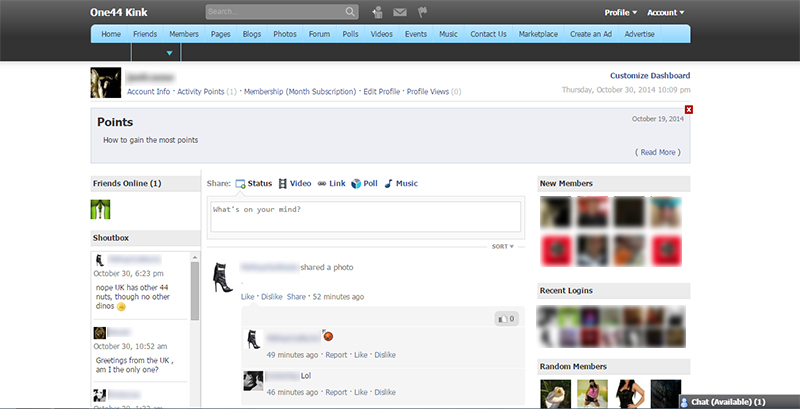Open the messages envelope icon
The width and height of the screenshot is (800, 409).
[x=400, y=13]
